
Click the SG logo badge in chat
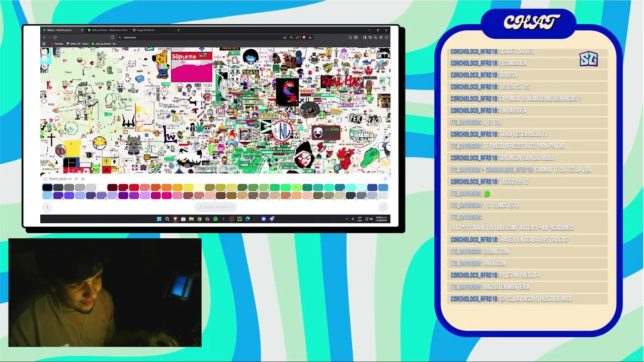(x=588, y=59)
